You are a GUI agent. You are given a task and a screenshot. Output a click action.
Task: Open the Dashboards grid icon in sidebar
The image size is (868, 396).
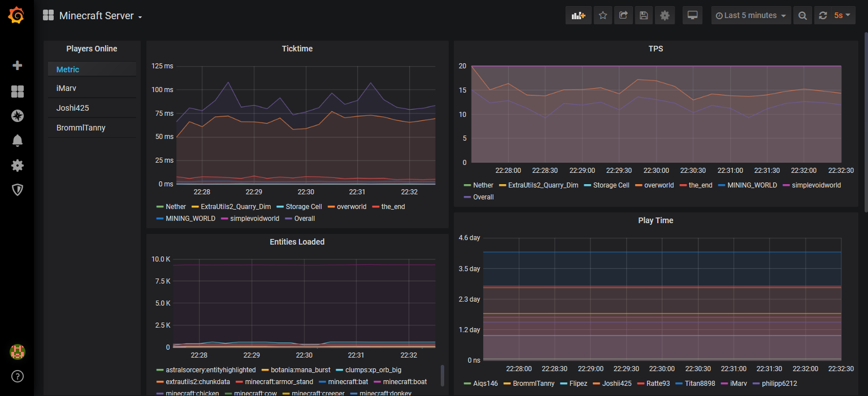(x=17, y=92)
